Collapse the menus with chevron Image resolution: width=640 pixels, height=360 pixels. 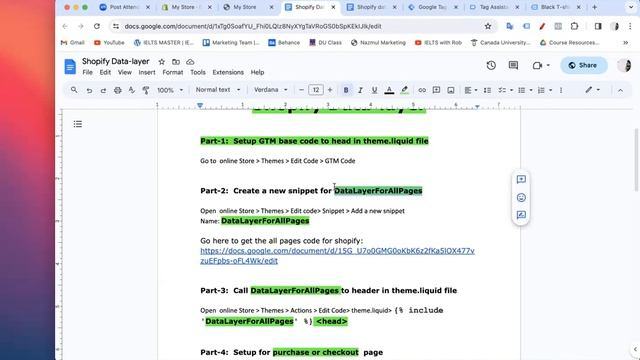620,90
